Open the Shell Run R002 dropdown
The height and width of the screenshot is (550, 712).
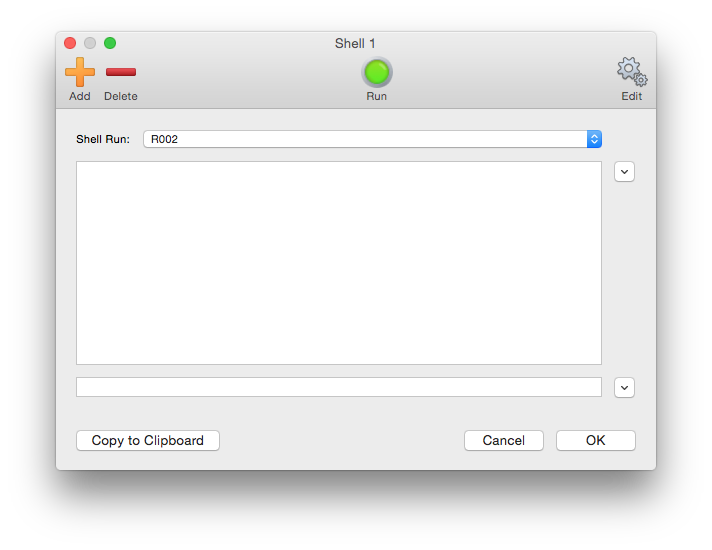point(372,139)
